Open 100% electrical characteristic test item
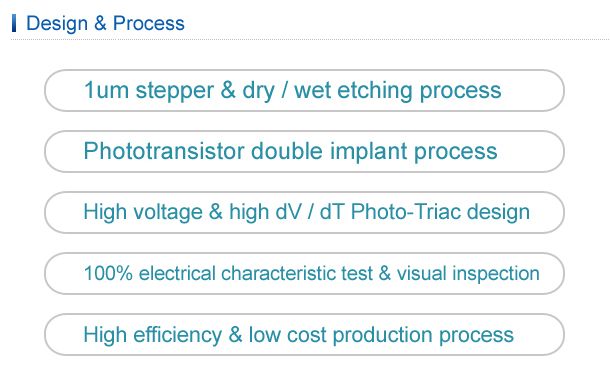610x377 pixels. (x=304, y=273)
